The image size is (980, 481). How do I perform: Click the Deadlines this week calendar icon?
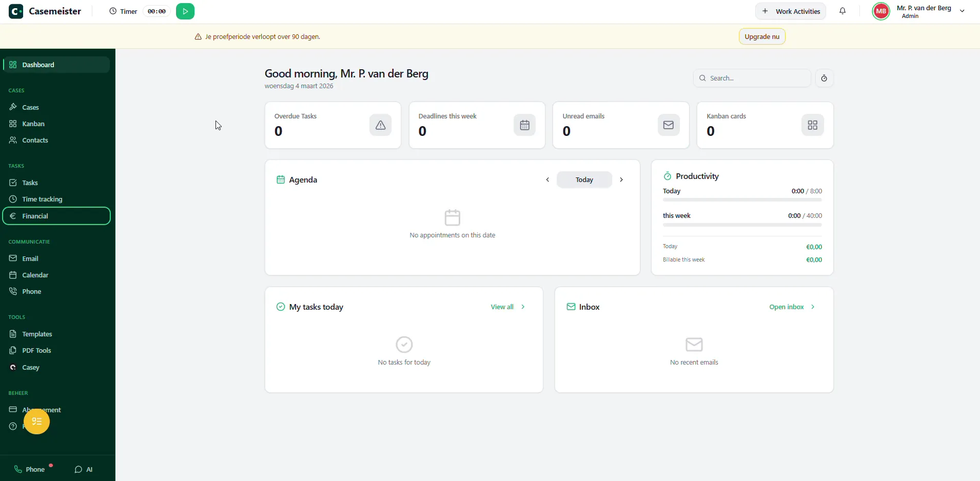coord(524,125)
